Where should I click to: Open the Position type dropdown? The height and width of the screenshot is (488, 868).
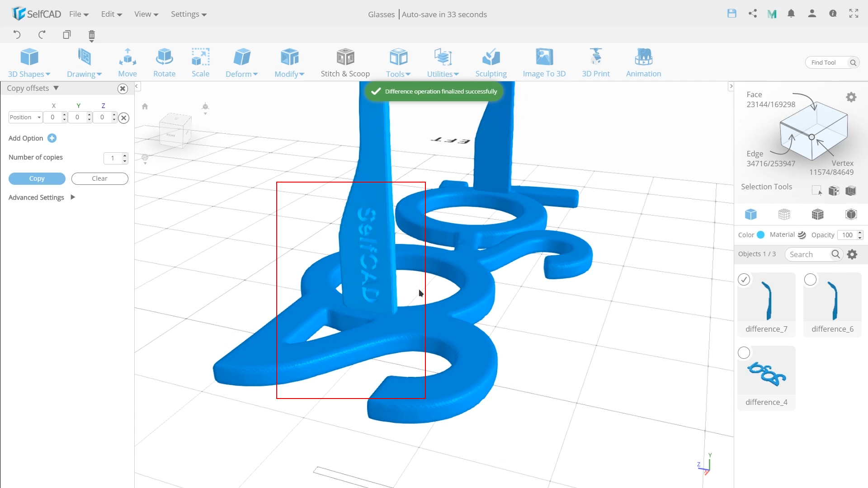25,117
